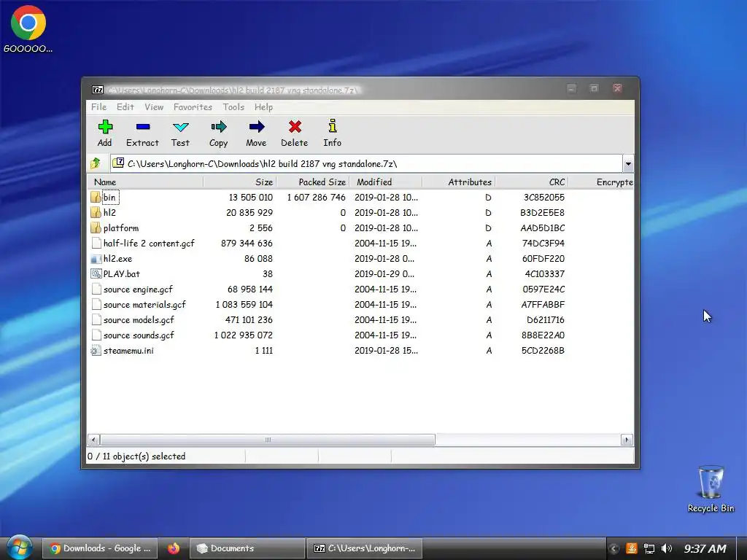Open the Help menu
The image size is (747, 560).
263,107
